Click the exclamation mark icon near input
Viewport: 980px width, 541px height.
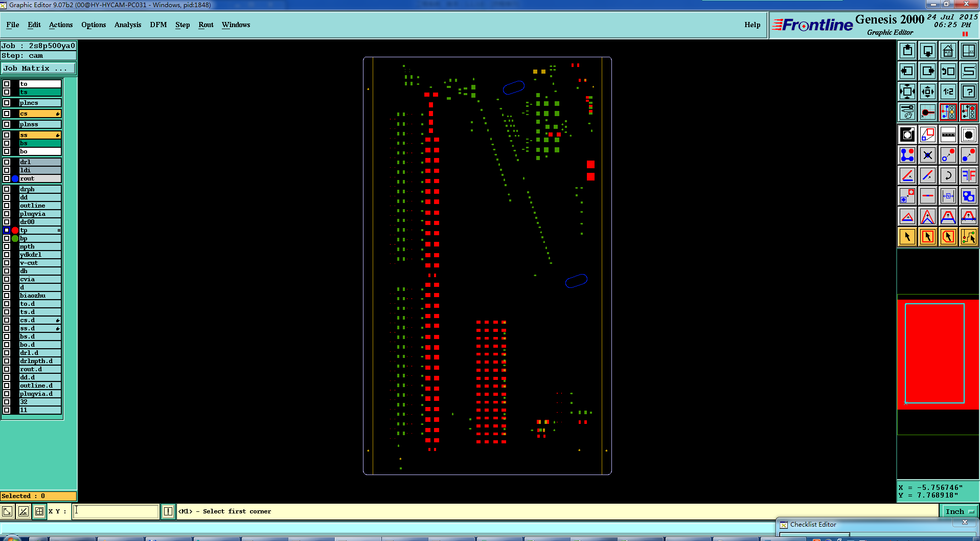click(x=168, y=511)
